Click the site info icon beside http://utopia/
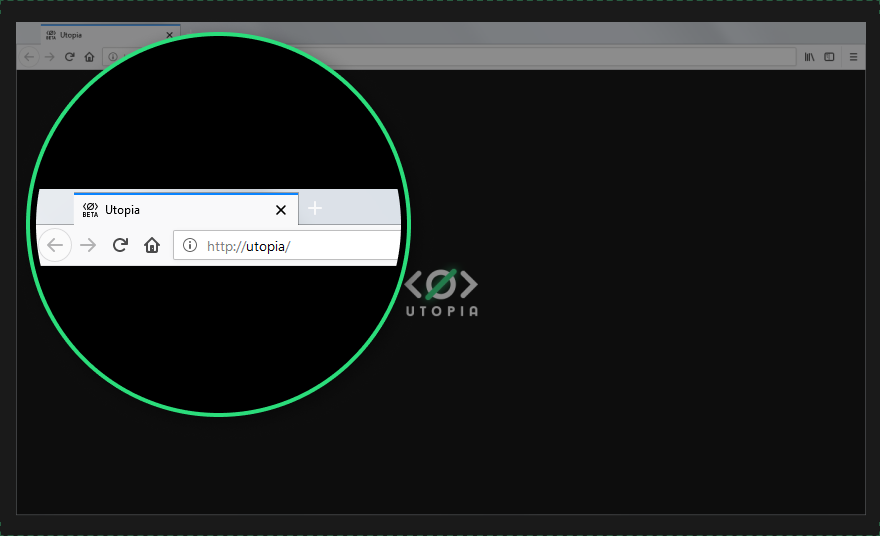Image resolution: width=880 pixels, height=536 pixels. click(x=190, y=245)
